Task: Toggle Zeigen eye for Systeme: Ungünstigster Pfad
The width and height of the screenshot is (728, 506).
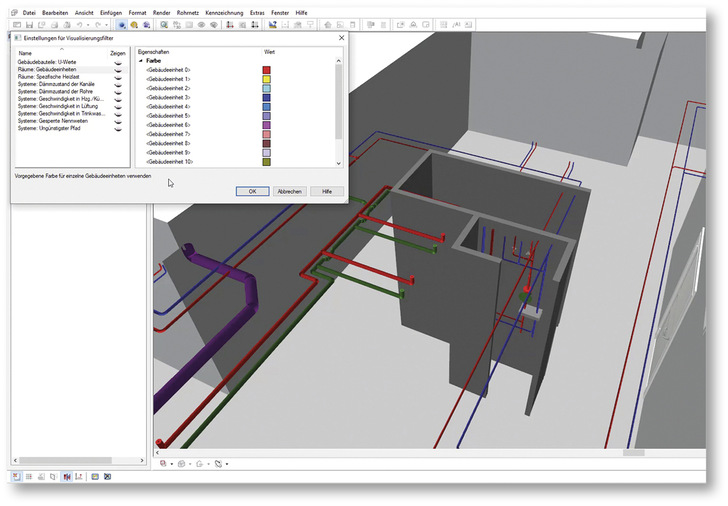Action: (118, 128)
